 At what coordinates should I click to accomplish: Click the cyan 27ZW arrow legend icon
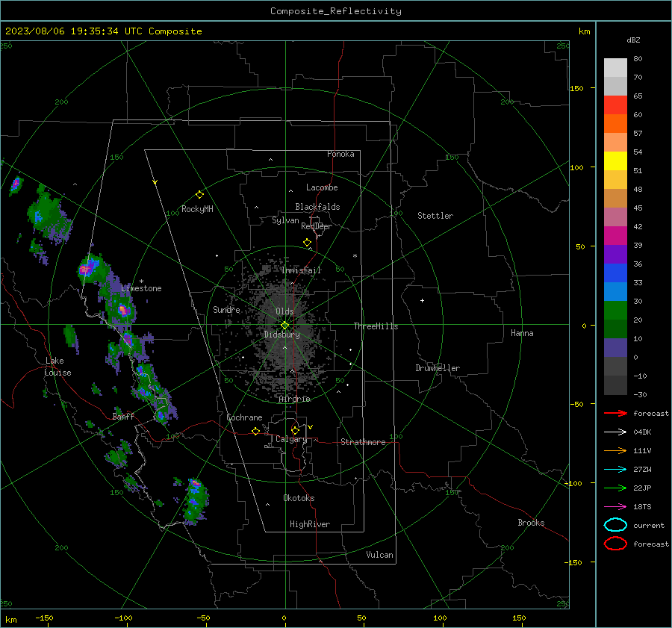615,470
